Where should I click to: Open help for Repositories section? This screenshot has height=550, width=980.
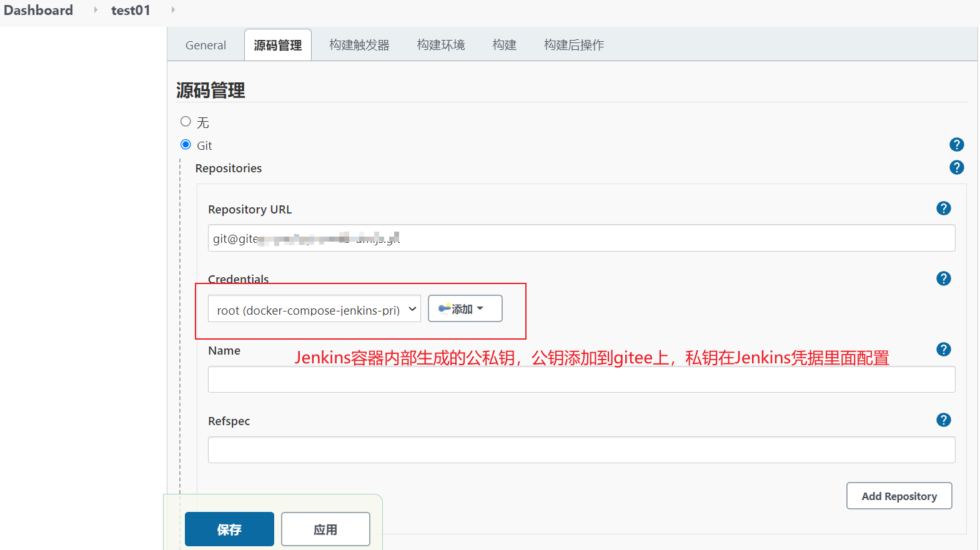coord(956,167)
